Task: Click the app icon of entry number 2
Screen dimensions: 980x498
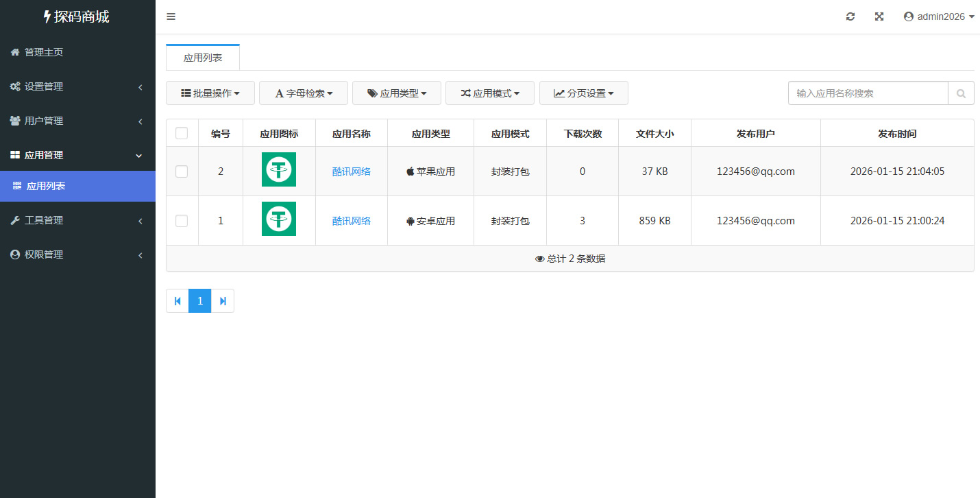Action: click(279, 169)
